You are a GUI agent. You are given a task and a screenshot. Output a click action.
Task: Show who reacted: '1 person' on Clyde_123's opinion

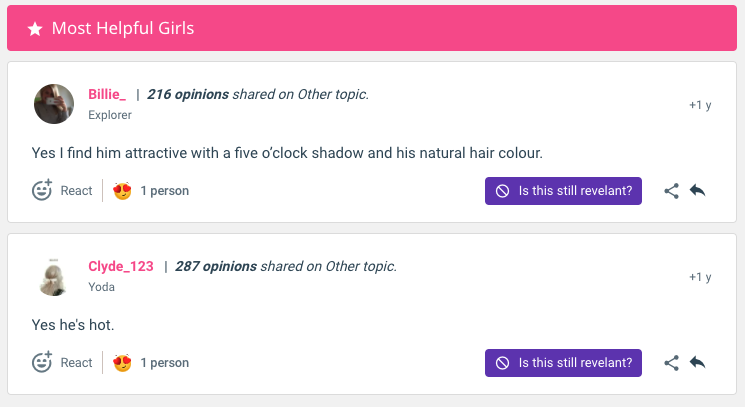pos(164,363)
